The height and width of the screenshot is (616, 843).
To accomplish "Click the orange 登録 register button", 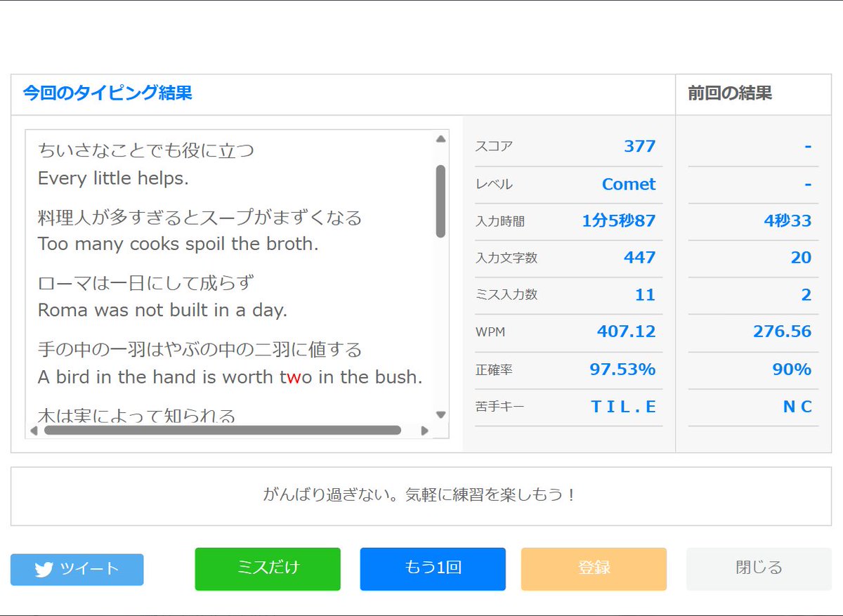I will 594,569.
